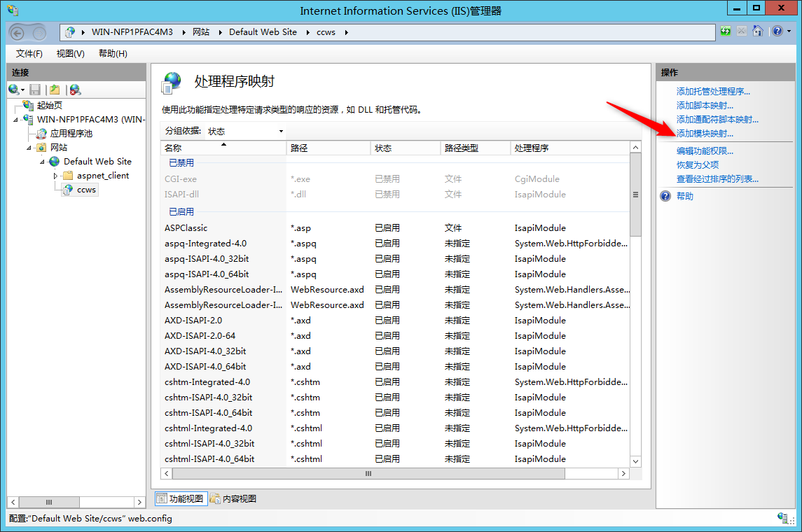Click the handler list vertical scrollbar down arrow
This screenshot has height=532, width=802.
pos(635,461)
